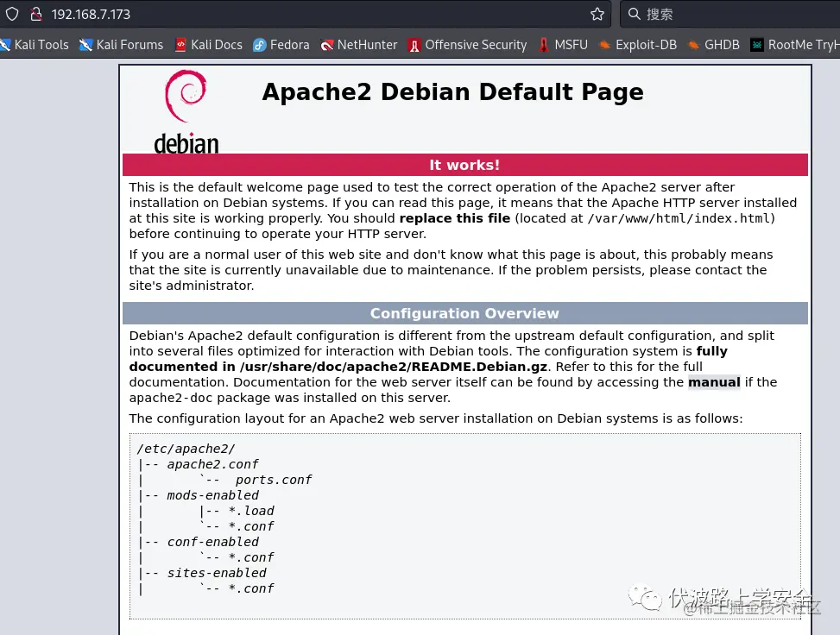Click the NetHunter favicon
Image resolution: width=840 pixels, height=635 pixels.
tap(327, 45)
